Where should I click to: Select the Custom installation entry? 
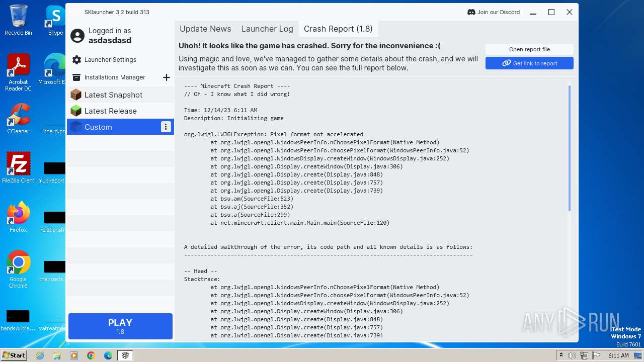[x=120, y=127]
